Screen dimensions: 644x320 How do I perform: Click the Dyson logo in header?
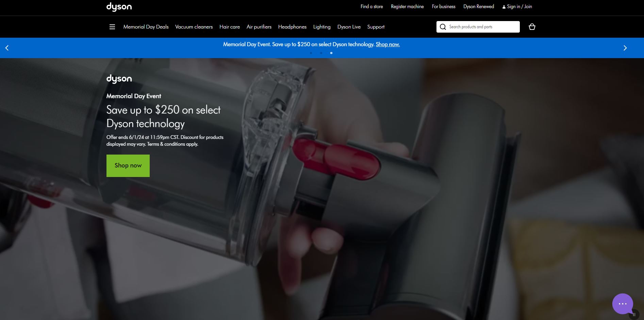(119, 7)
